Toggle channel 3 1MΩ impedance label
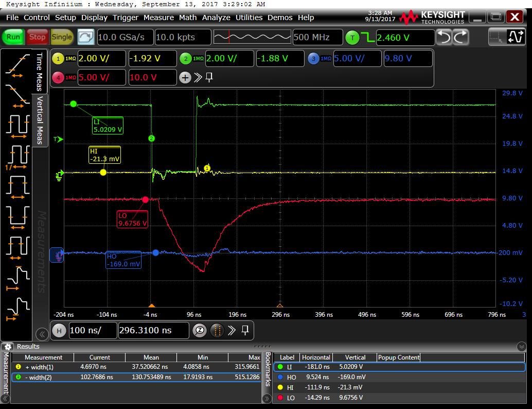 click(x=326, y=58)
